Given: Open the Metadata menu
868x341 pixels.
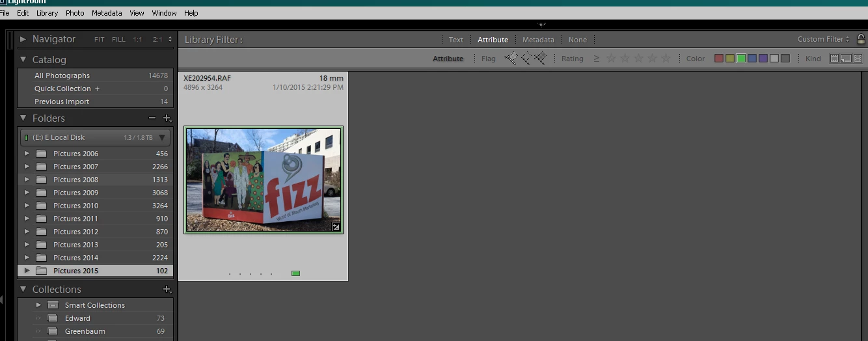Looking at the screenshot, I should tap(107, 13).
